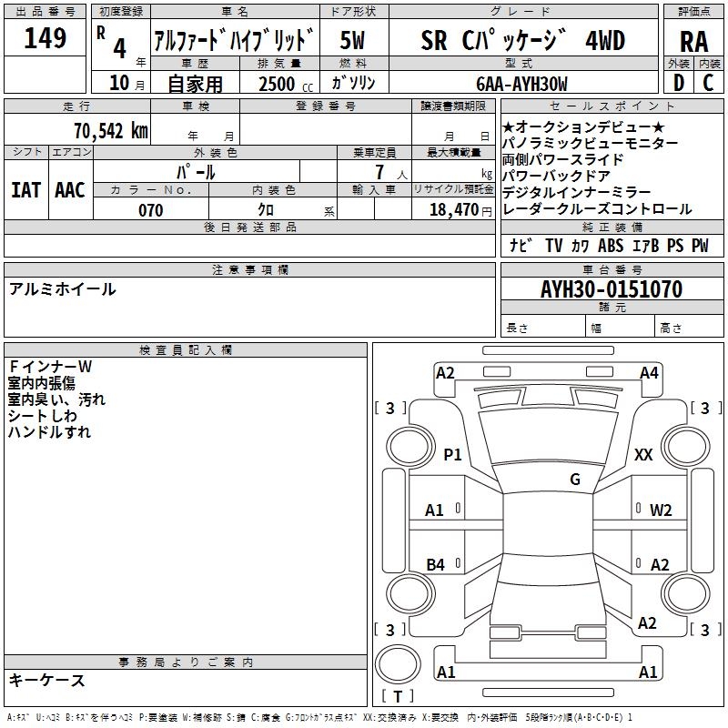Viewport: 728px width, 728px height.
Task: Click the XX replaced-panel marker on the diagram
Action: pyautogui.click(x=643, y=455)
